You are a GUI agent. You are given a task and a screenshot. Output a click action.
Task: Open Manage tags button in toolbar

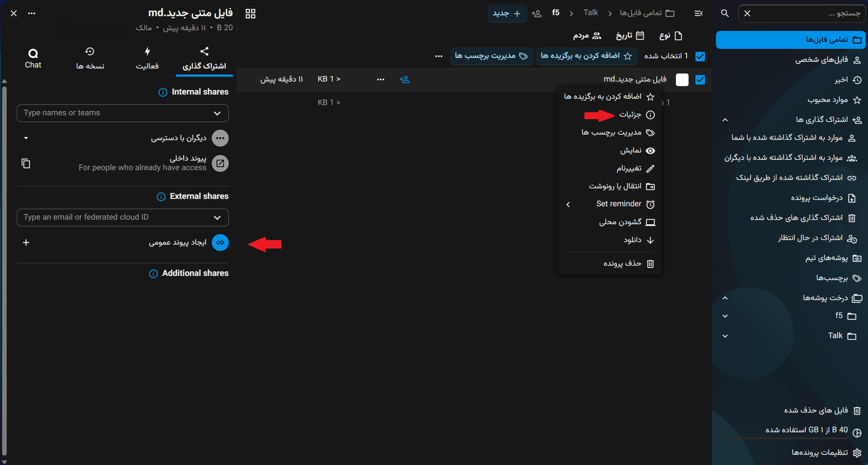492,56
